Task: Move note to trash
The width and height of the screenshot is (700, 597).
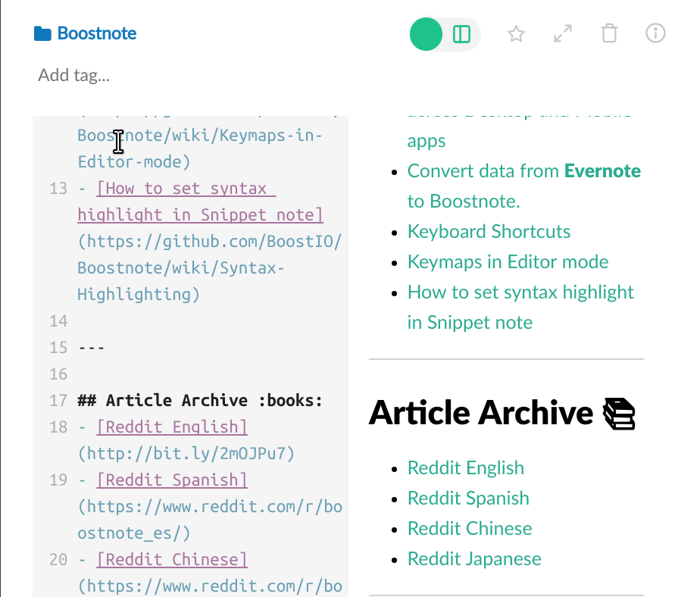Action: (609, 34)
